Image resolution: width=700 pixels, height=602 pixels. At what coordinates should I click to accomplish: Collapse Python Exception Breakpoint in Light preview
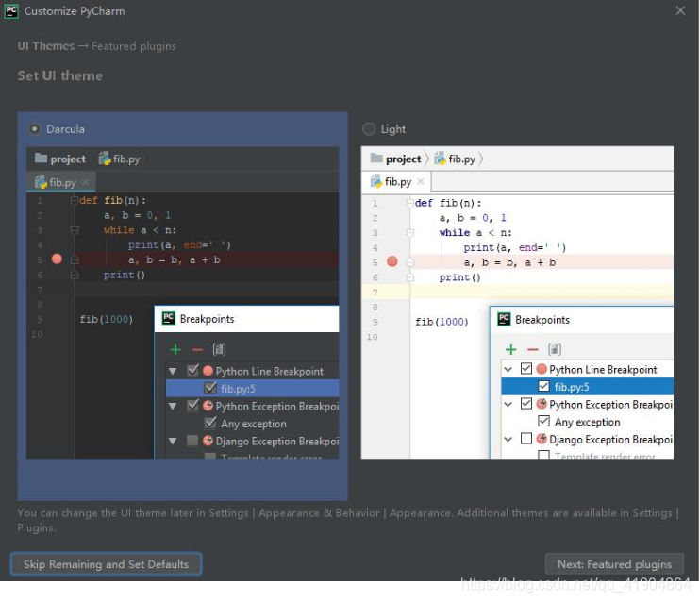(508, 404)
